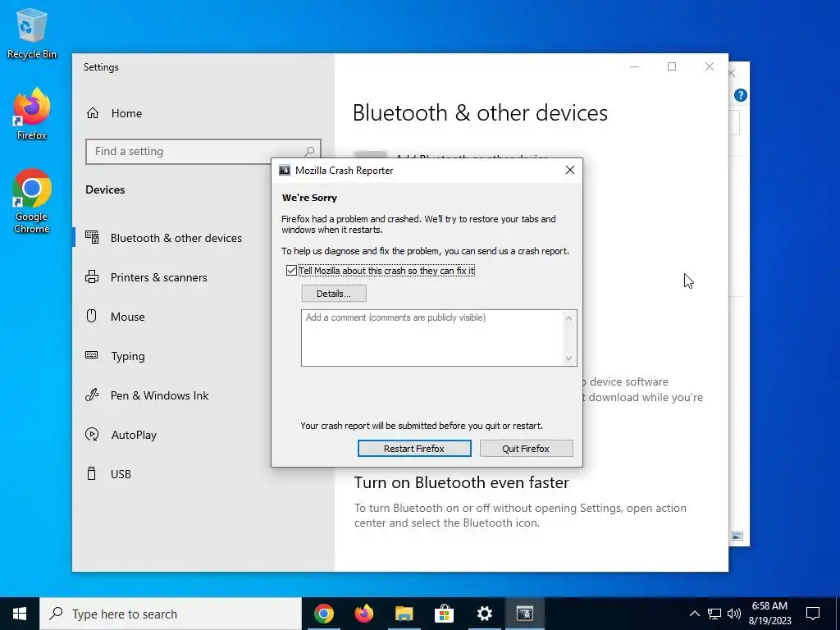Click Turn on Bluetooth even faster heading
The width and height of the screenshot is (840, 630).
[461, 482]
